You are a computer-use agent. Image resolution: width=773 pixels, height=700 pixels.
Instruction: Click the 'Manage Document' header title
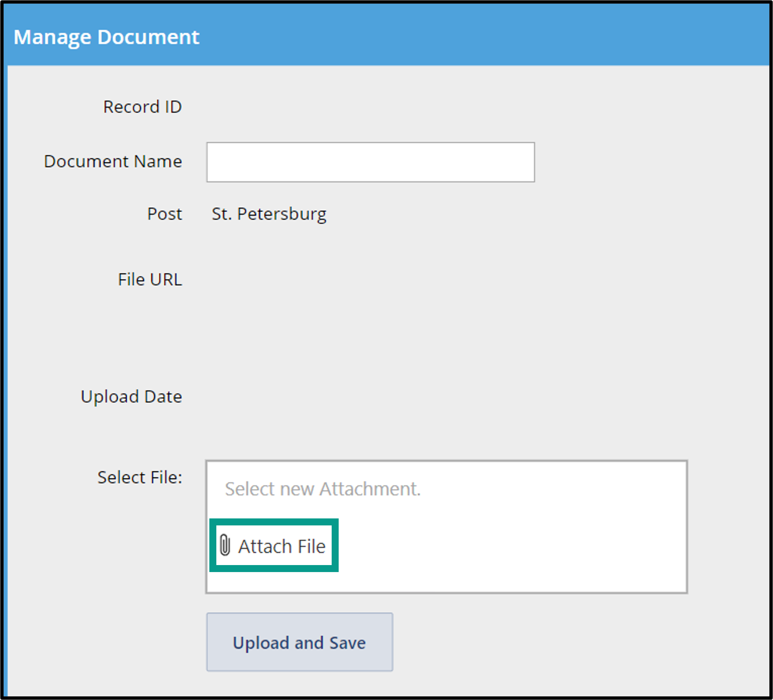point(107,37)
